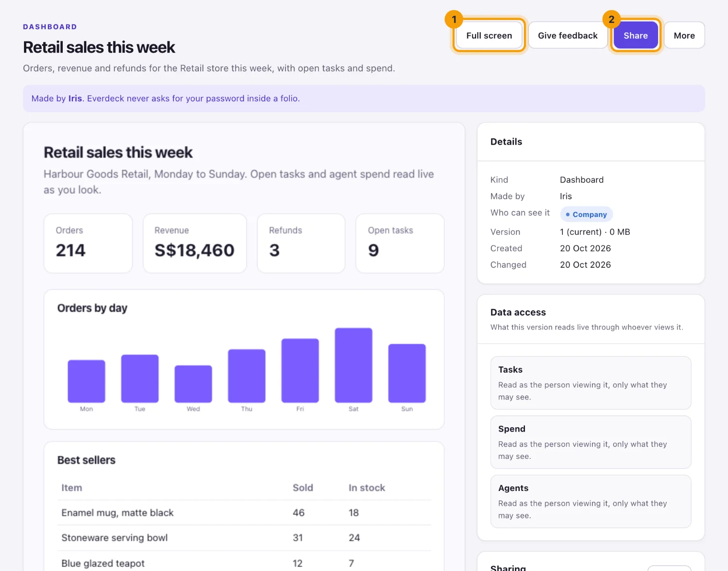This screenshot has height=571, width=728.
Task: Click the Spend data access card
Action: click(x=591, y=442)
